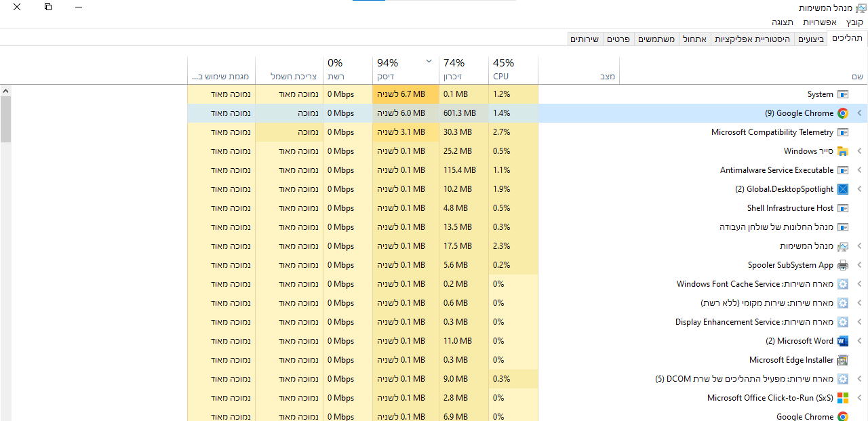Expand the Microsoft Word (2) group
The image size is (868, 421).
point(859,341)
